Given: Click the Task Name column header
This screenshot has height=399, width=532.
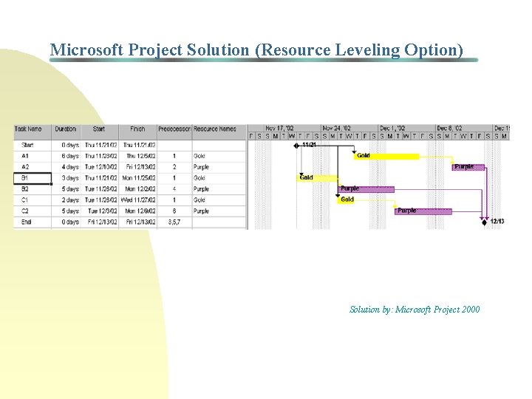Looking at the screenshot, I should coord(33,132).
